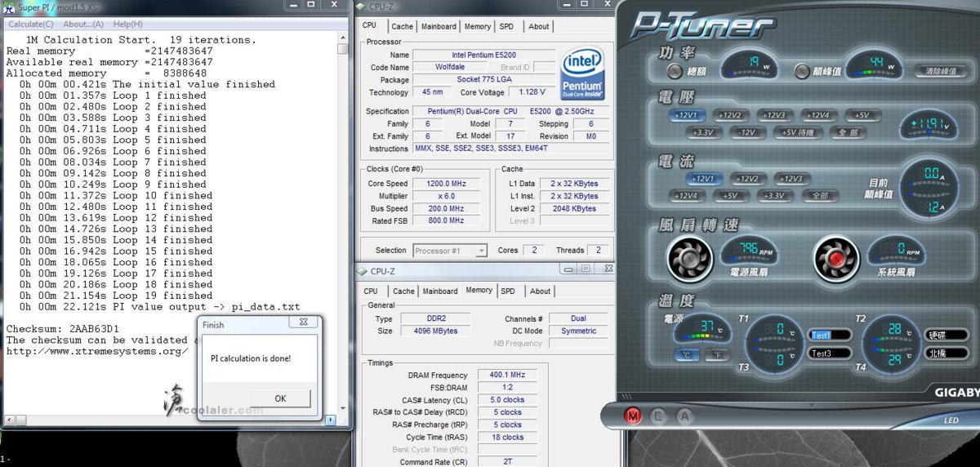
Task: Select +12V2 in the voltage section
Action: 732,116
